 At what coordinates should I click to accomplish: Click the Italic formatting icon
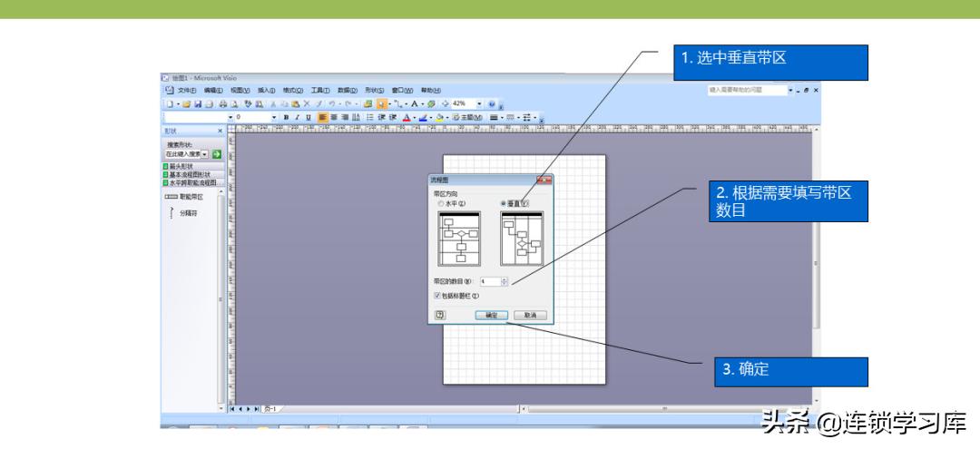pos(297,117)
